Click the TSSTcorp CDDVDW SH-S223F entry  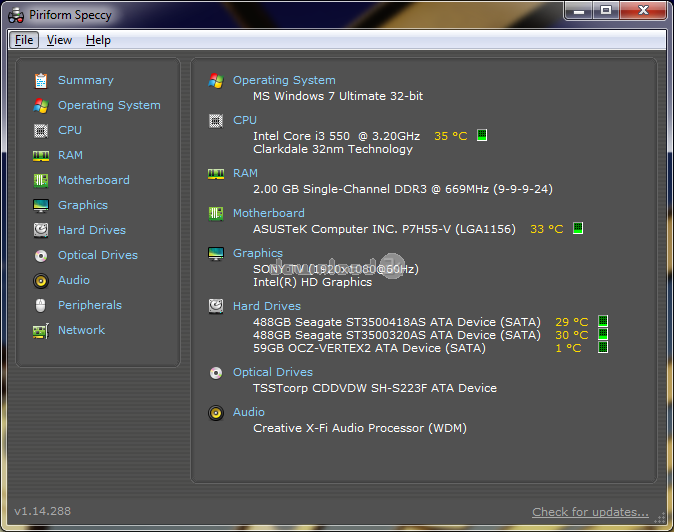[x=375, y=388]
